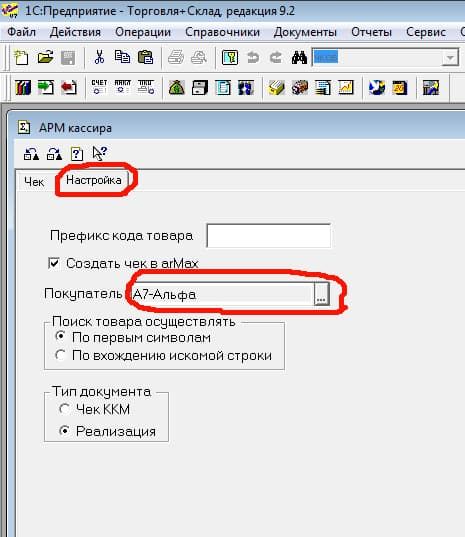Toggle the Создать чек в arMax checkbox

pyautogui.click(x=54, y=263)
